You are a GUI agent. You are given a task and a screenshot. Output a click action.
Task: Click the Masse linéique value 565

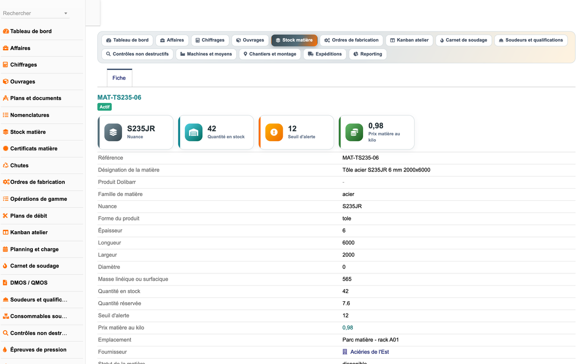coord(347,279)
